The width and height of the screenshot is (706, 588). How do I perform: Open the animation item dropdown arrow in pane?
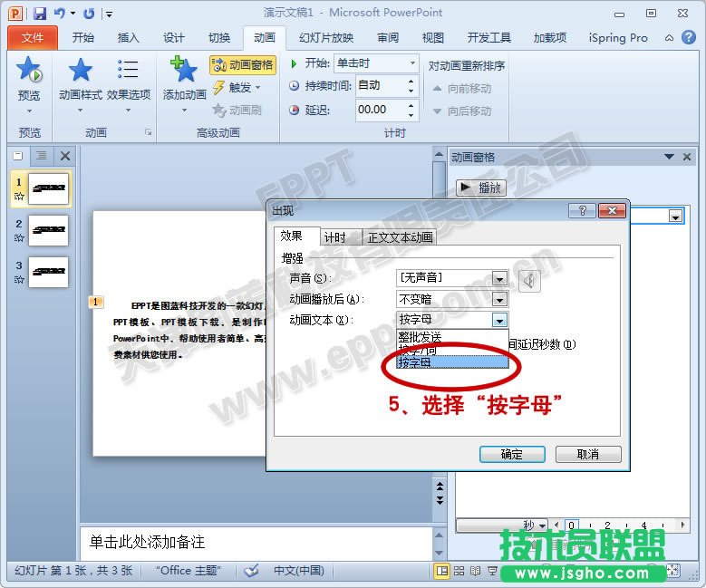click(x=675, y=217)
